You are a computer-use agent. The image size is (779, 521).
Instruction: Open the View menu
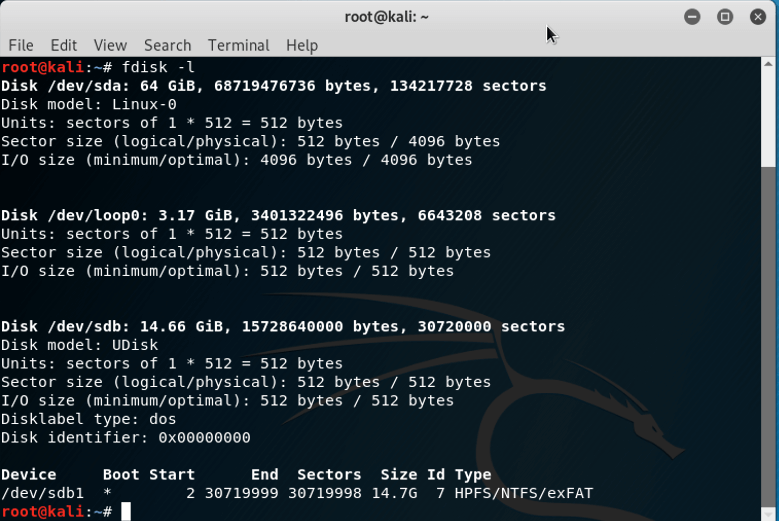[x=110, y=45]
